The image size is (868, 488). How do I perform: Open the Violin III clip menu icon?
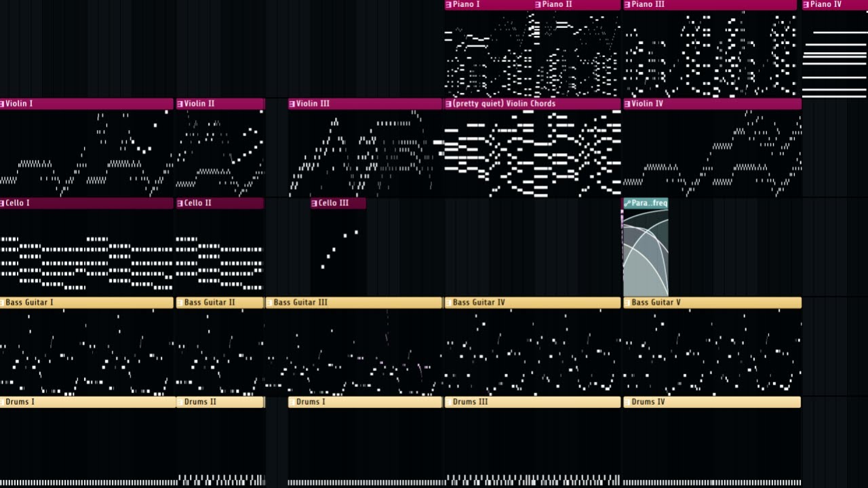[x=292, y=104]
